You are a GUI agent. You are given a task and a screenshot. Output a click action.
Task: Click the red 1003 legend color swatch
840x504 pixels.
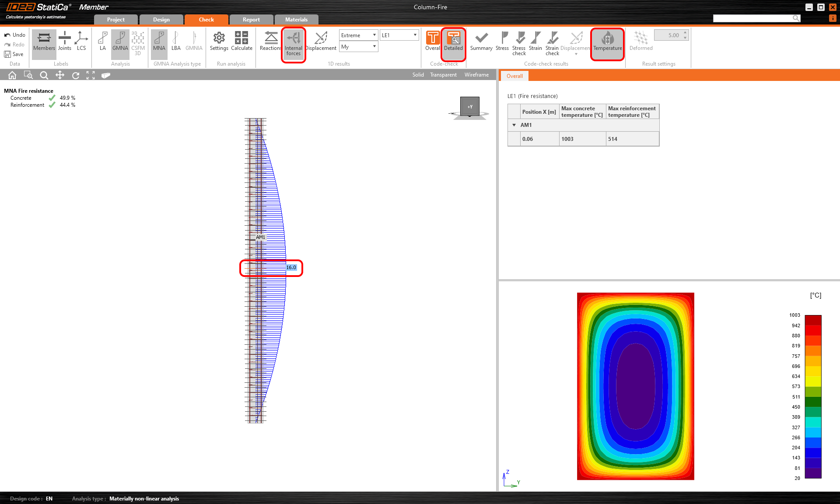(x=813, y=320)
